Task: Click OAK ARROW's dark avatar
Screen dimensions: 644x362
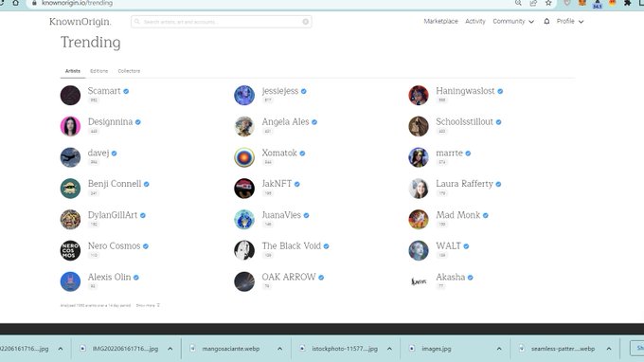Action: [244, 281]
